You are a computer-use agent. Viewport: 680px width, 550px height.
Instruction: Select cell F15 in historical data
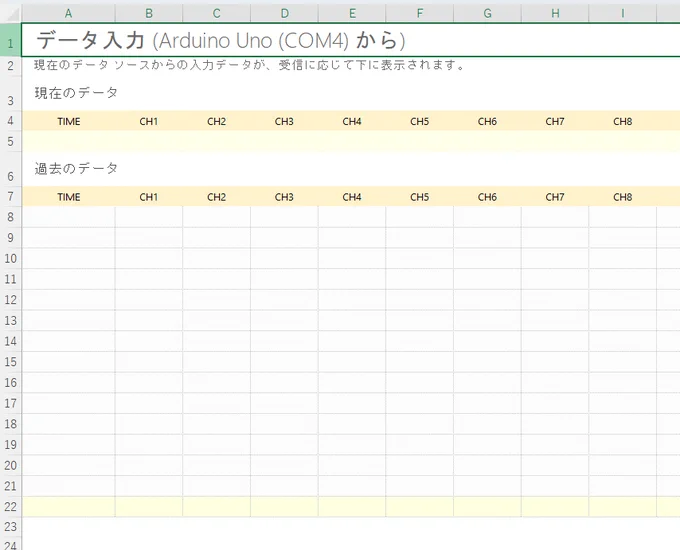(419, 362)
